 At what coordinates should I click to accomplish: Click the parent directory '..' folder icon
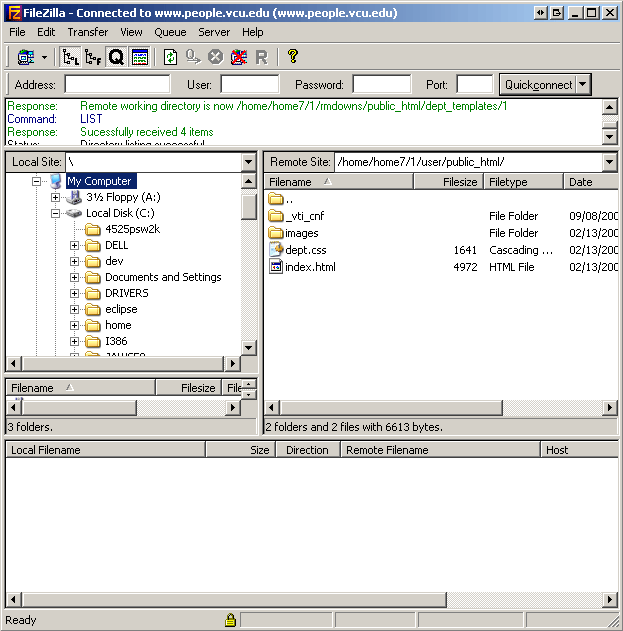[276, 198]
